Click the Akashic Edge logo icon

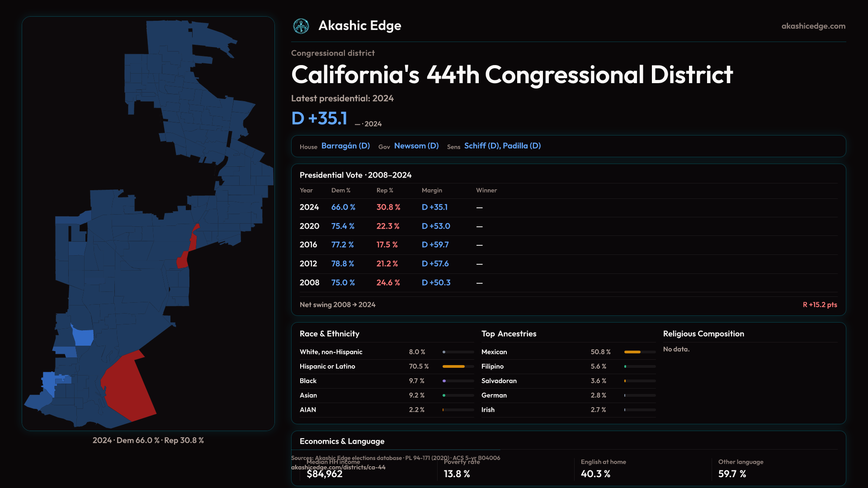(x=301, y=26)
